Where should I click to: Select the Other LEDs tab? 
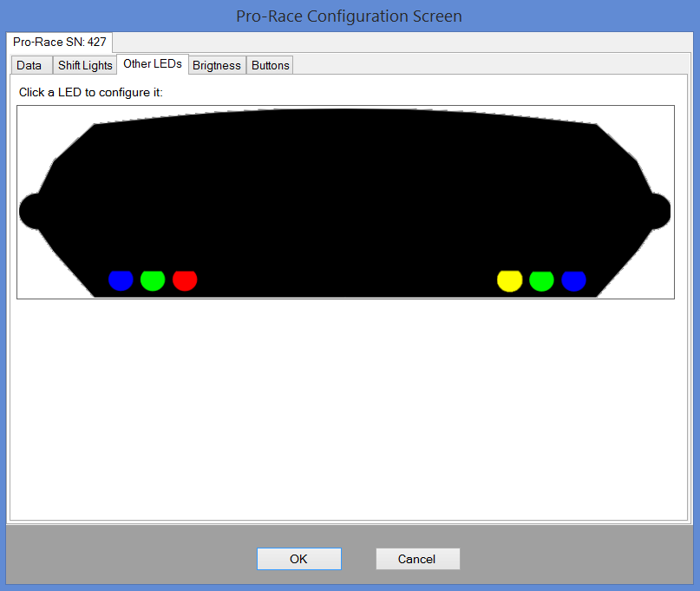coord(153,64)
